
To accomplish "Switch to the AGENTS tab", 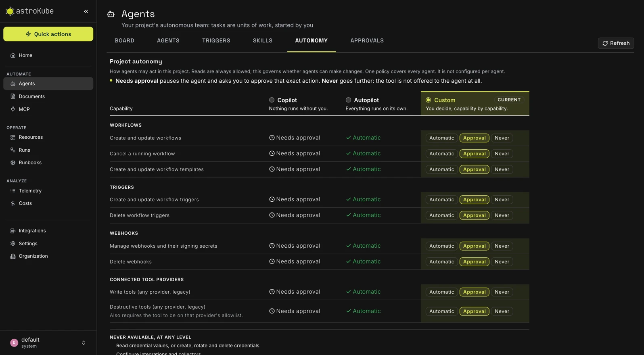I will click(168, 41).
